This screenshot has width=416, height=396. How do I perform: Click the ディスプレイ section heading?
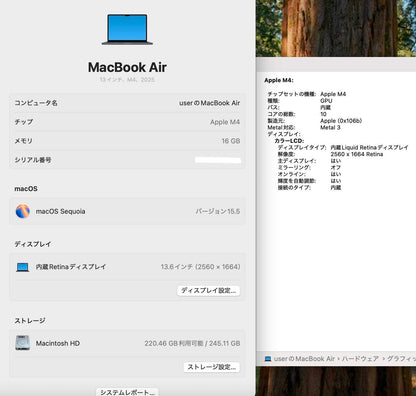pyautogui.click(x=33, y=244)
